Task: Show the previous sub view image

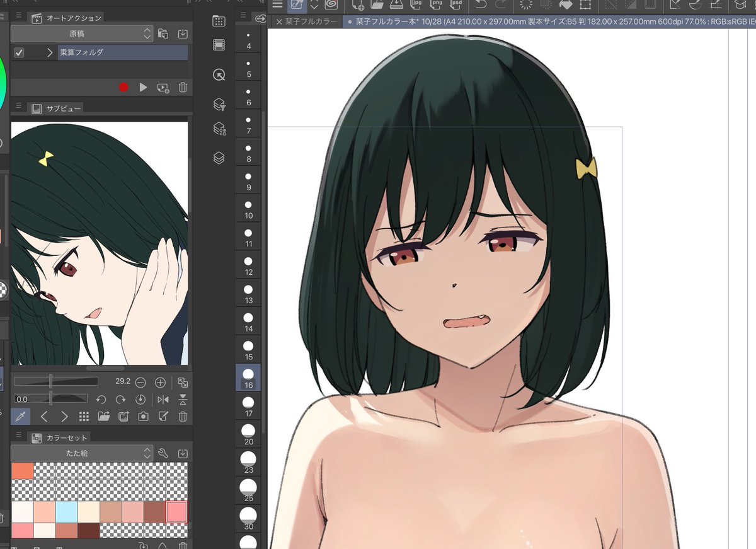Action: [x=44, y=416]
